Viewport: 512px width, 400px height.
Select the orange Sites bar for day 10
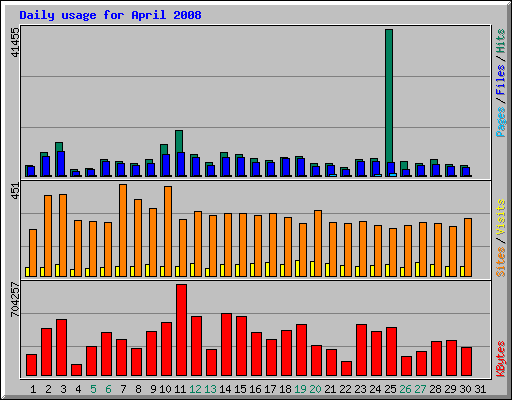pos(168,231)
